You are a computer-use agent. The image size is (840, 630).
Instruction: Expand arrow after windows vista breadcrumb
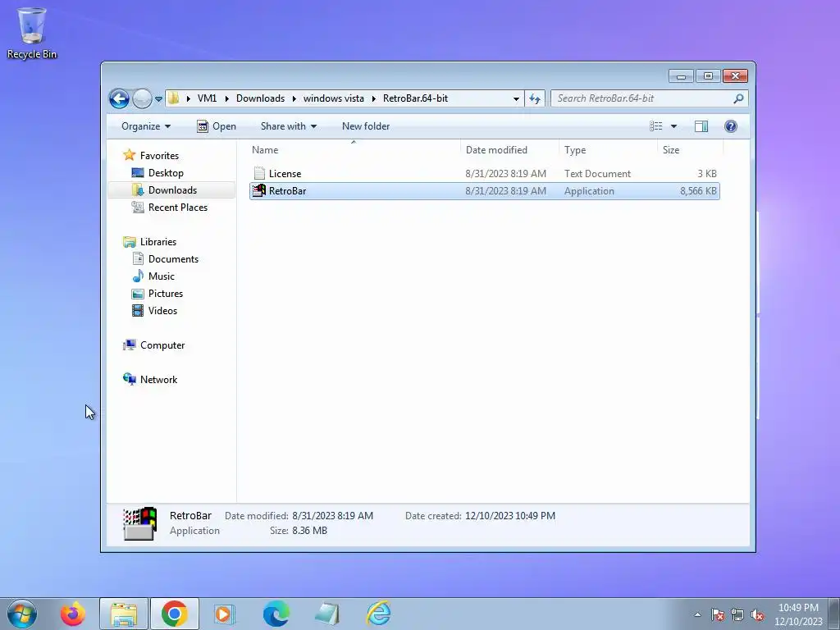pos(373,98)
